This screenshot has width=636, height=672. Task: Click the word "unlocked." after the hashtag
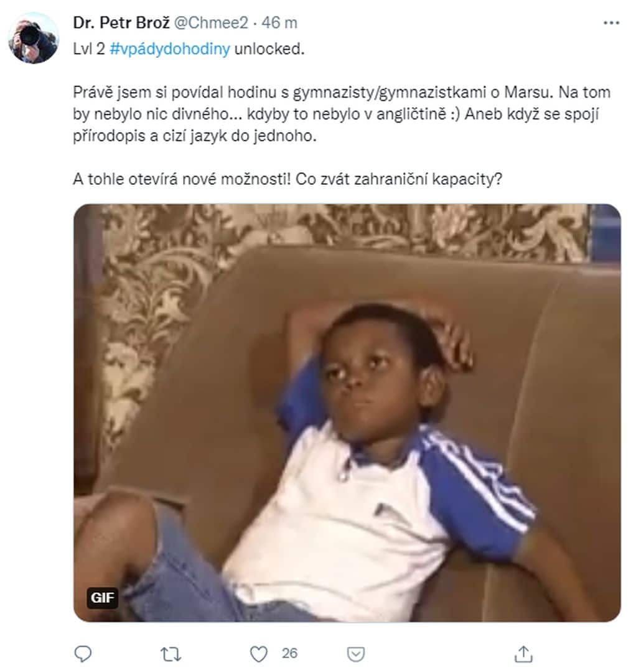269,50
